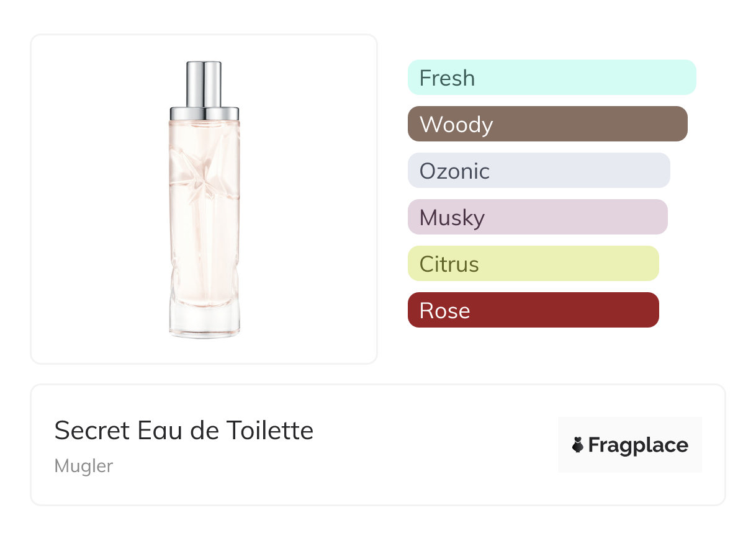The height and width of the screenshot is (536, 756).
Task: Tap the "Musky" text label
Action: pos(452,218)
